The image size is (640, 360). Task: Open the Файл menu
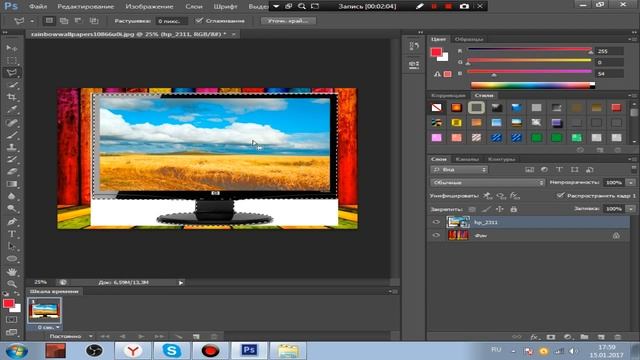click(38, 7)
